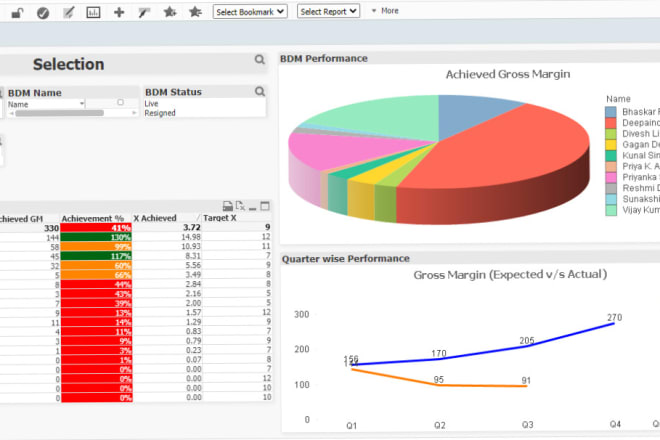The image size is (660, 440).
Task: Click the BDM Name scrollbar right arrow
Action: (x=134, y=113)
